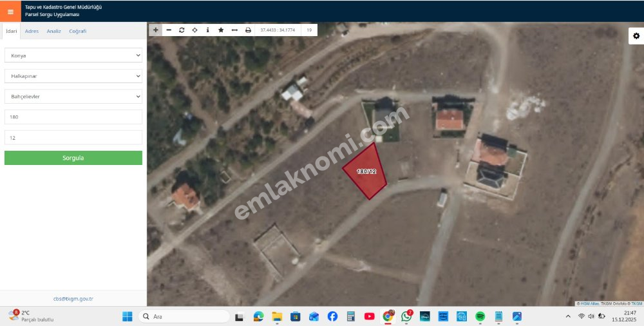
Task: Select the highlighted 180/12 parcel on map
Action: point(365,173)
